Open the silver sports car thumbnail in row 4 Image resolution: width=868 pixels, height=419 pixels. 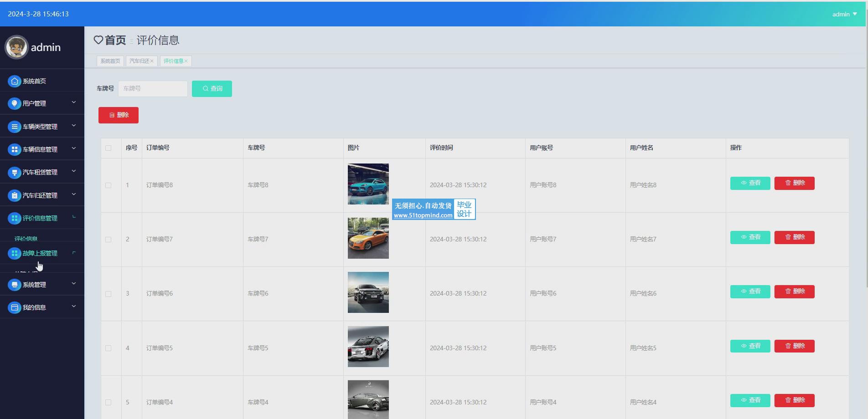point(368,347)
